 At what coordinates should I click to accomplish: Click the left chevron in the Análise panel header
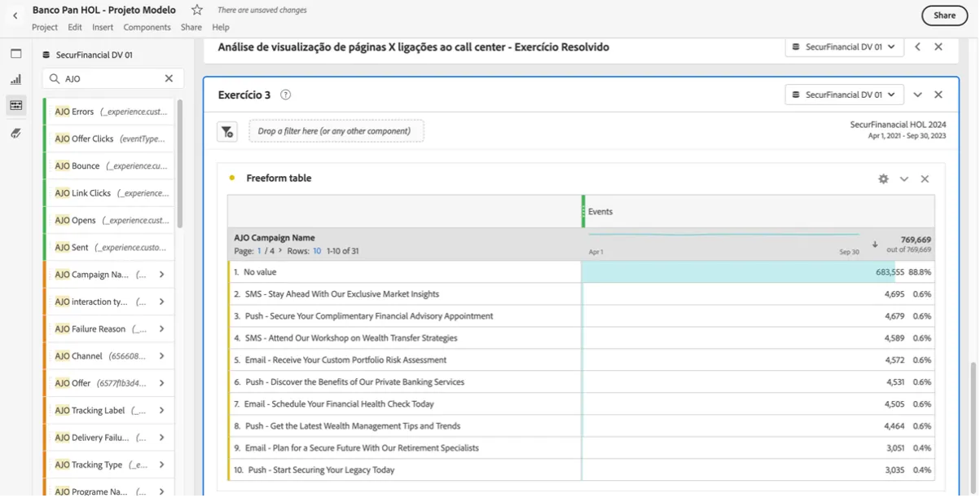(917, 47)
